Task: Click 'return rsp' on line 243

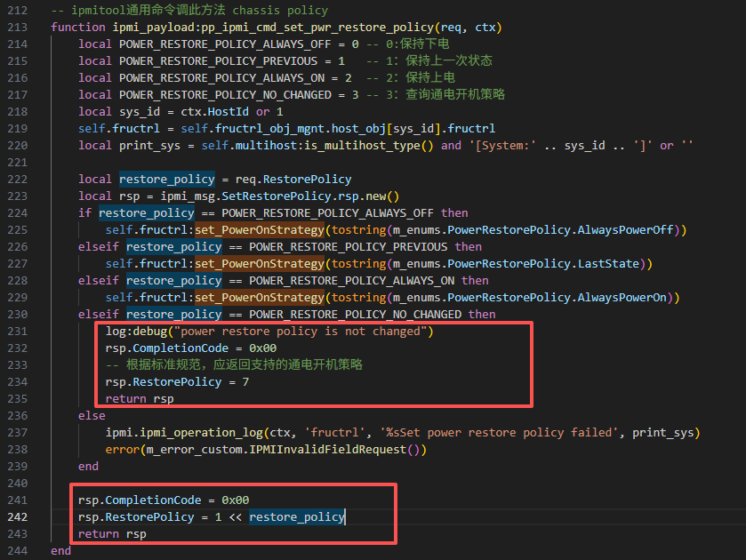Action: [x=112, y=534]
